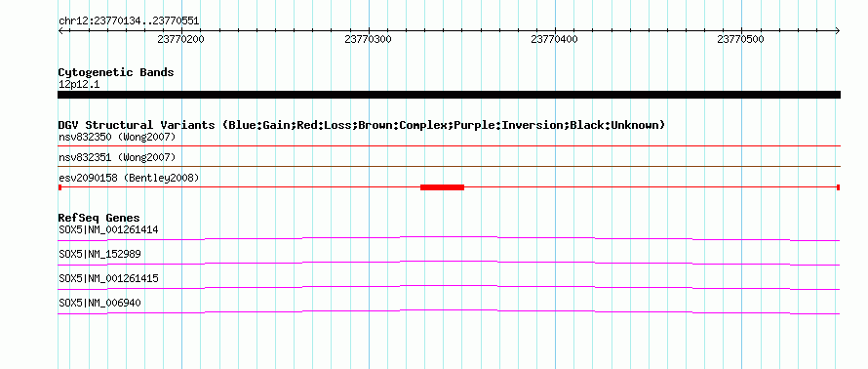Click the ruler's left end arrow

[60, 30]
